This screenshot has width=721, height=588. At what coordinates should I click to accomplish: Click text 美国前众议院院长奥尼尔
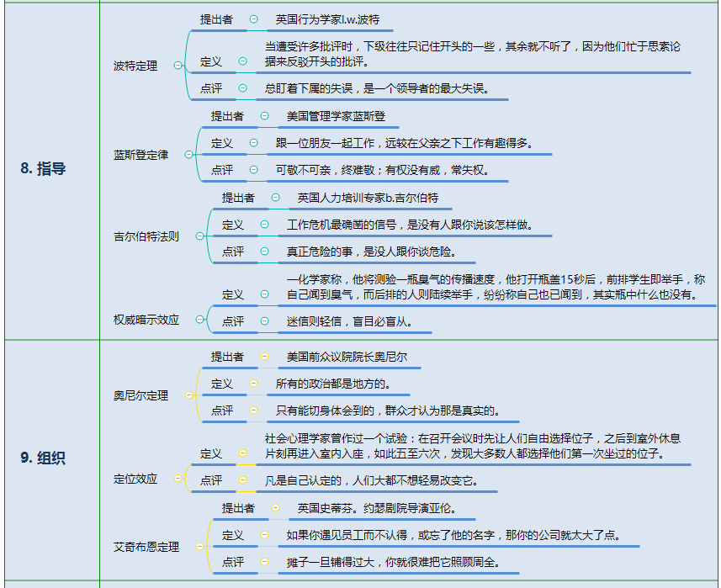click(347, 357)
